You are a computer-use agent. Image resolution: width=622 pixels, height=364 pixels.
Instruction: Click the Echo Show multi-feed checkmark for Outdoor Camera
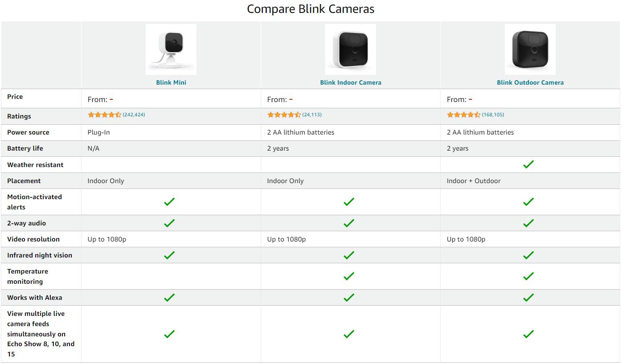[528, 334]
